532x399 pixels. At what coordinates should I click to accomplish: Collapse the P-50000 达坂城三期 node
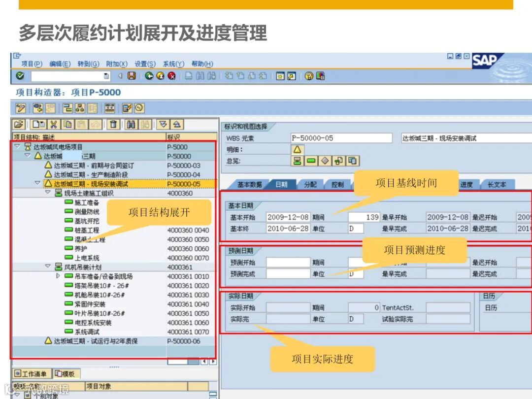pyautogui.click(x=27, y=155)
